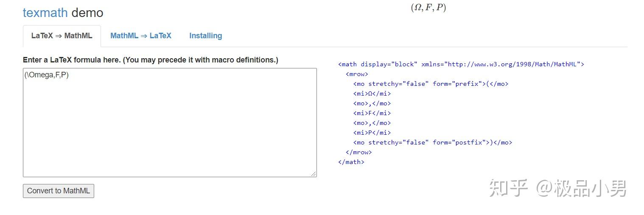644x215 pixels.
Task: Switch to the MathML ⇒ LaTeX tab
Action: pyautogui.click(x=141, y=36)
